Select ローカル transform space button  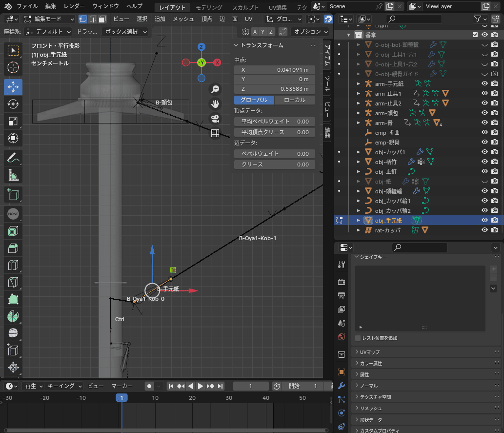(294, 100)
